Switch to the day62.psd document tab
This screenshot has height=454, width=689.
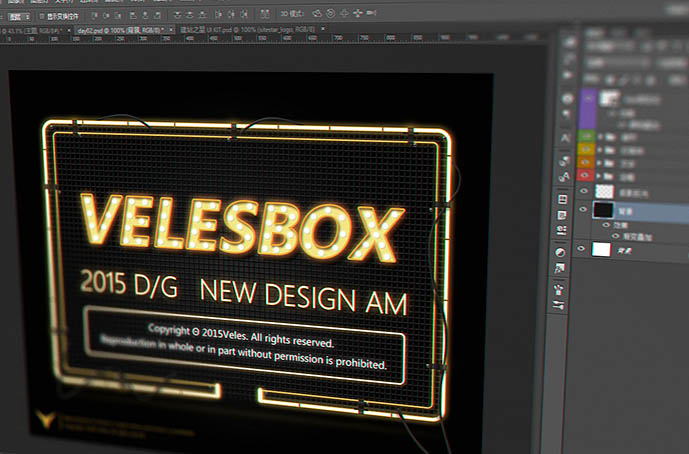[121, 30]
